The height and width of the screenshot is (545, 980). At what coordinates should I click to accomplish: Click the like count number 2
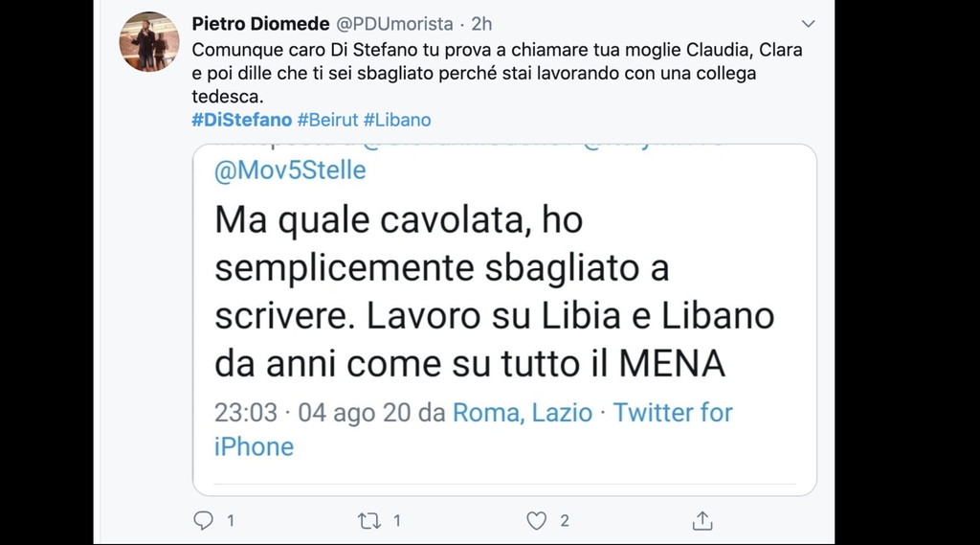[x=565, y=520]
